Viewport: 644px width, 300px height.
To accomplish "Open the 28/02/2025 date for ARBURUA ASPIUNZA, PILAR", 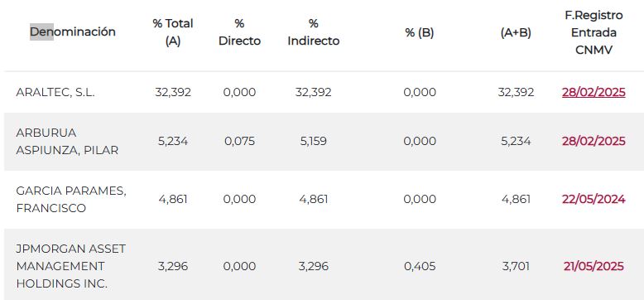I will (x=594, y=142).
